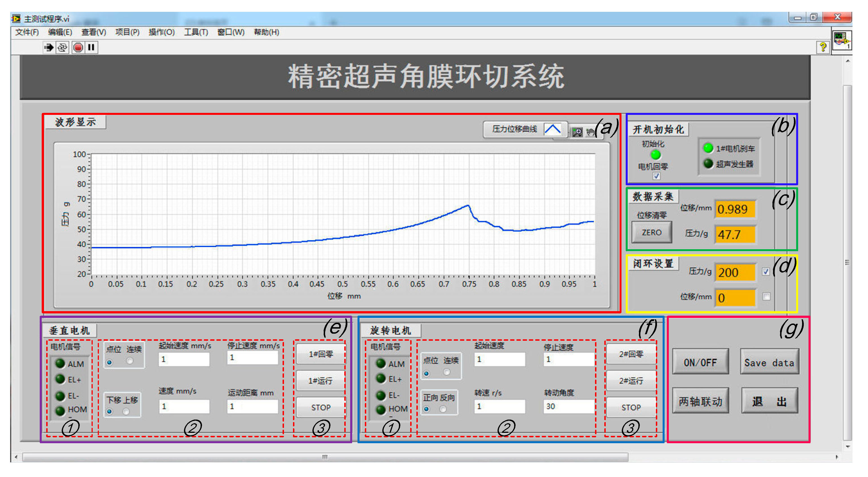The height and width of the screenshot is (477, 868).
Task: Open the 操作(O) menu
Action: pyautogui.click(x=161, y=32)
